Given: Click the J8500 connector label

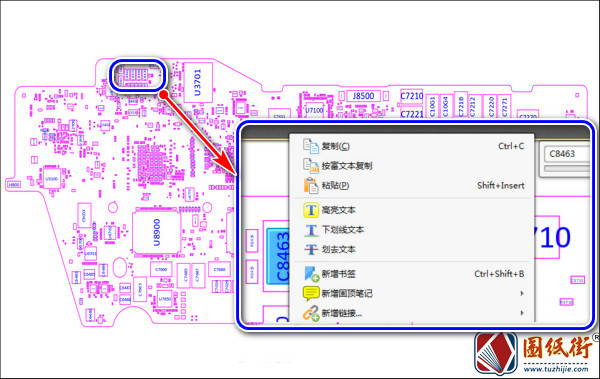Looking at the screenshot, I should [x=364, y=96].
